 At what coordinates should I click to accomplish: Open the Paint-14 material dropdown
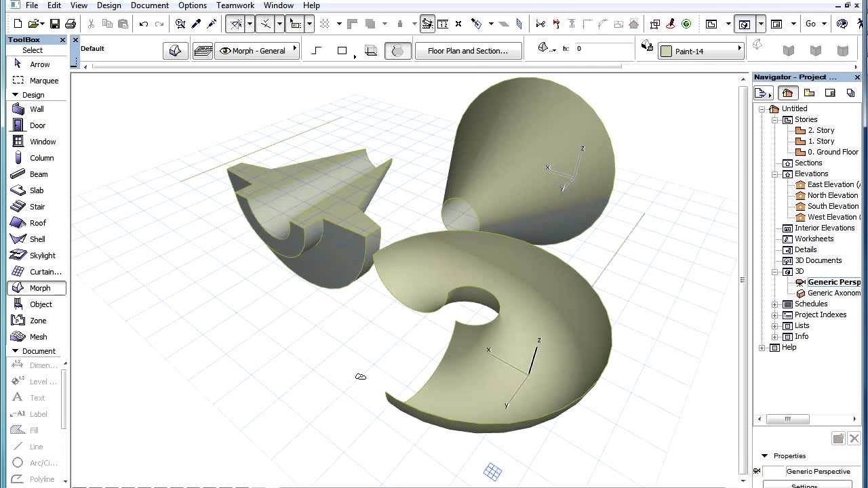702,51
